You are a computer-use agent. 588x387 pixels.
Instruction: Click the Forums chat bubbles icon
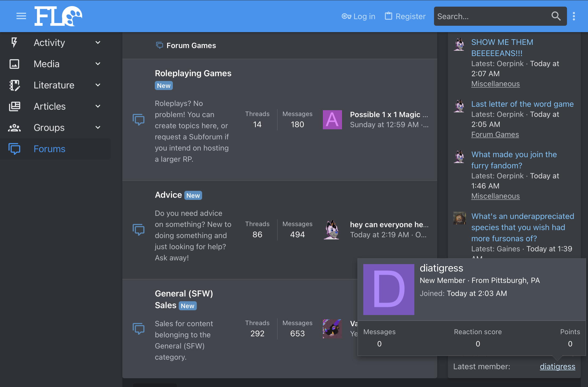pos(14,149)
